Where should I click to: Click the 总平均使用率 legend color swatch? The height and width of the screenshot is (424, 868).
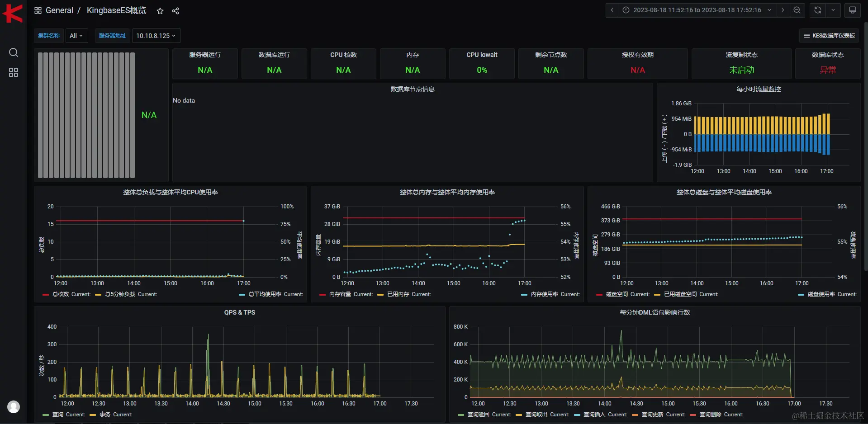(242, 295)
